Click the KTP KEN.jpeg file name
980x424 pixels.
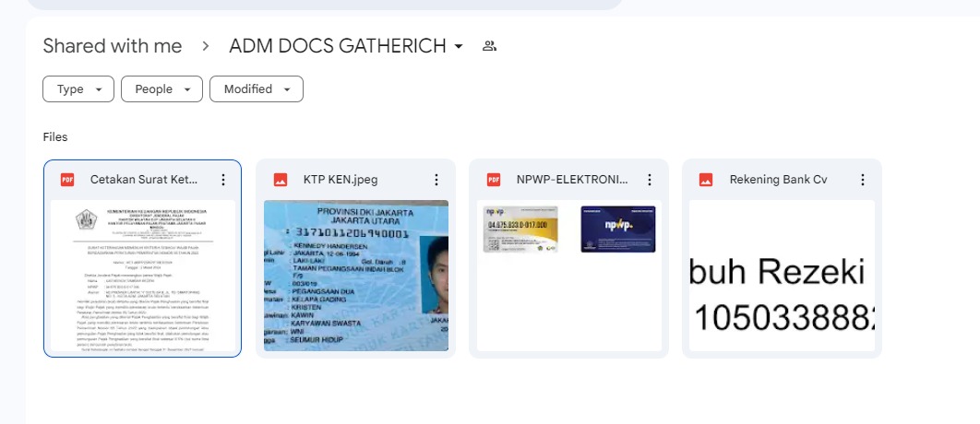click(x=341, y=180)
